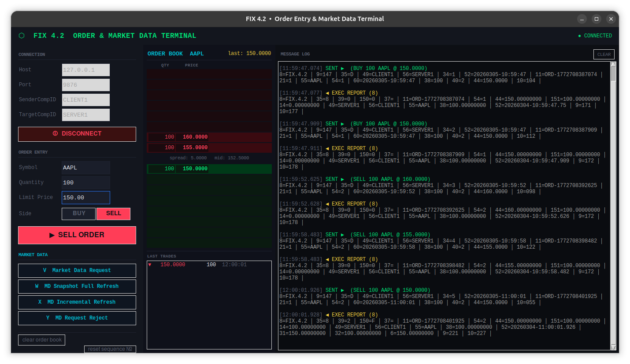This screenshot has height=364, width=630.
Task: Click the SenderCompID field CLIENT1
Action: (86, 100)
